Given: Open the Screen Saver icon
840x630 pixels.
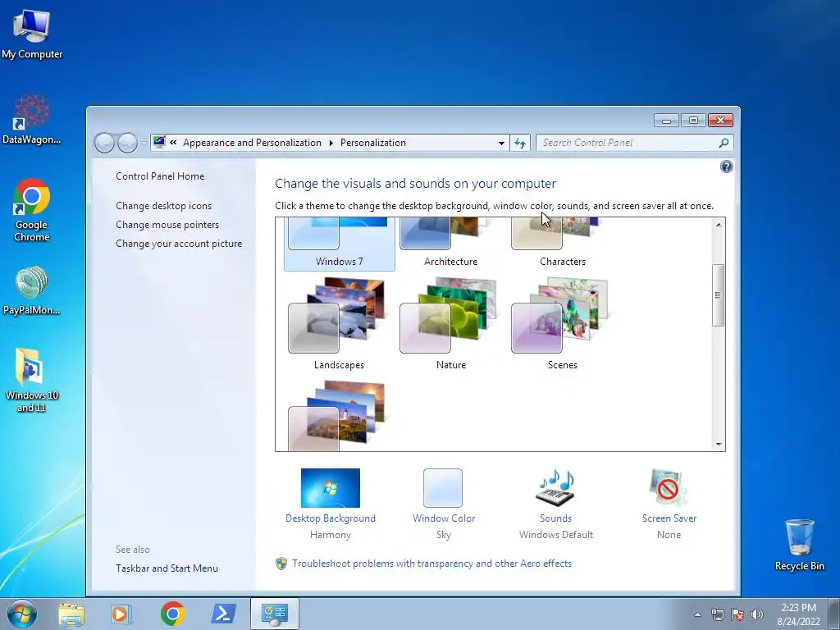Looking at the screenshot, I should point(668,488).
